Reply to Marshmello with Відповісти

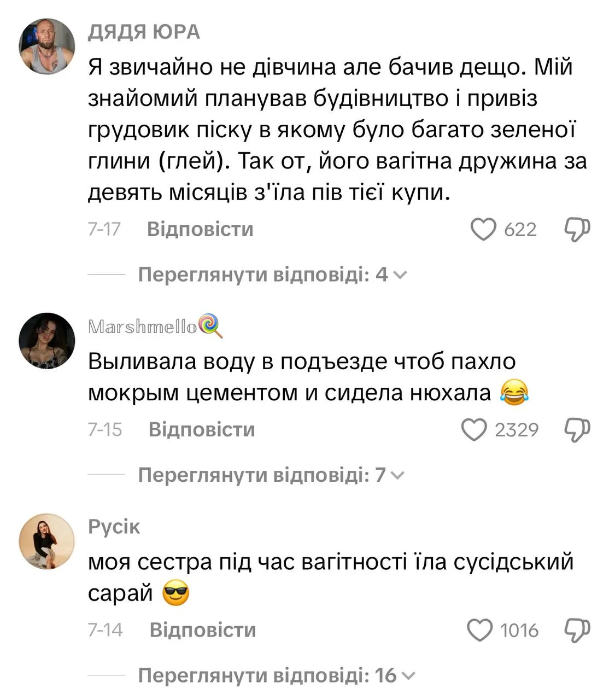(x=202, y=429)
